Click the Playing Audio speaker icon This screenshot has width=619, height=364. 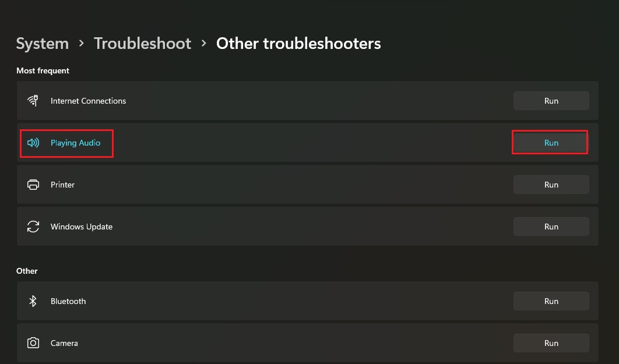[33, 143]
